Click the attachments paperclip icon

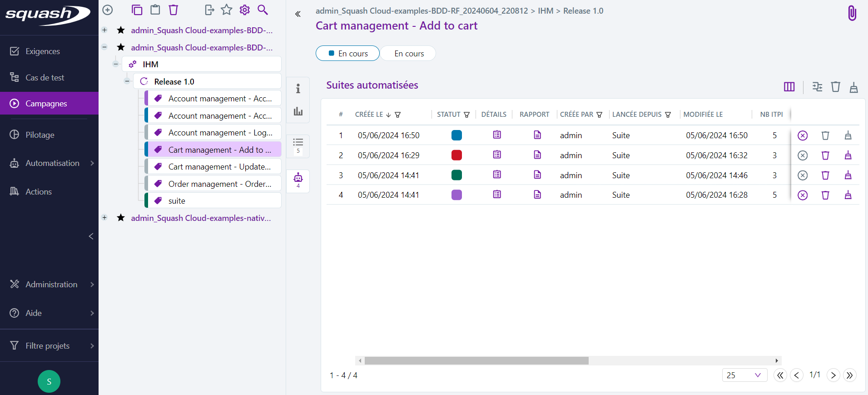[x=852, y=13]
